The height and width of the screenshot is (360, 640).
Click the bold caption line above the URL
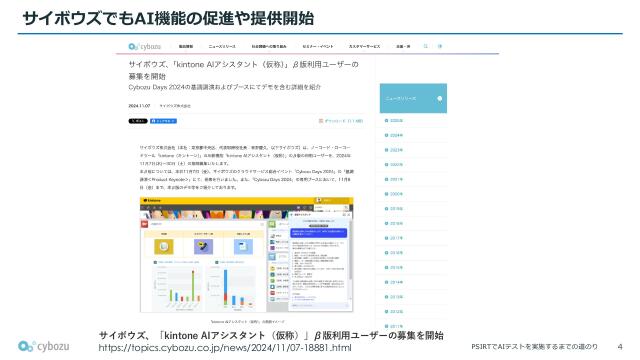tap(271, 336)
